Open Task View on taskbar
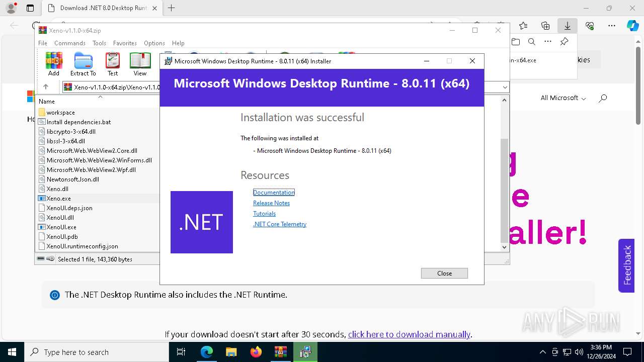The height and width of the screenshot is (362, 644). [182, 352]
